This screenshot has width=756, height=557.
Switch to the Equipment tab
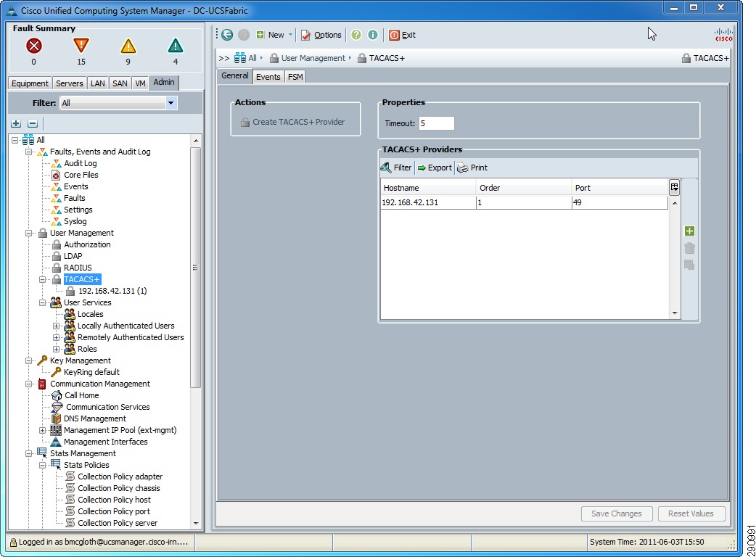pos(30,83)
